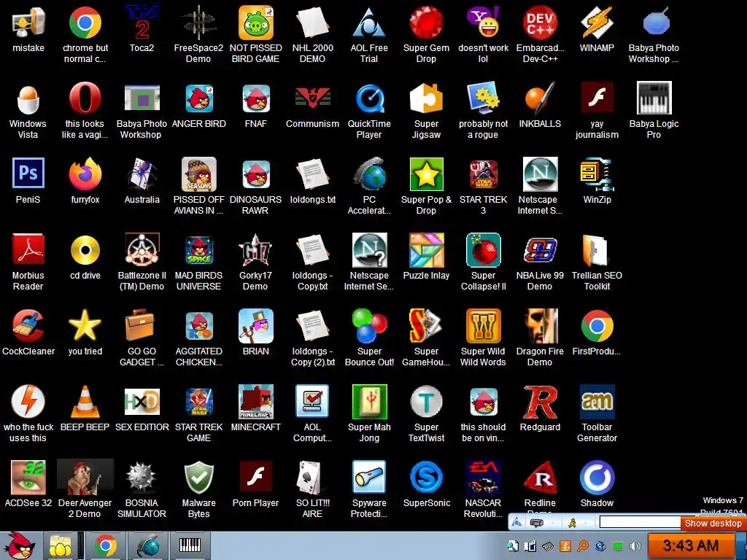The width and height of the screenshot is (747, 560).
Task: Select the NHL 2000 DEMO icon
Action: pos(312,23)
